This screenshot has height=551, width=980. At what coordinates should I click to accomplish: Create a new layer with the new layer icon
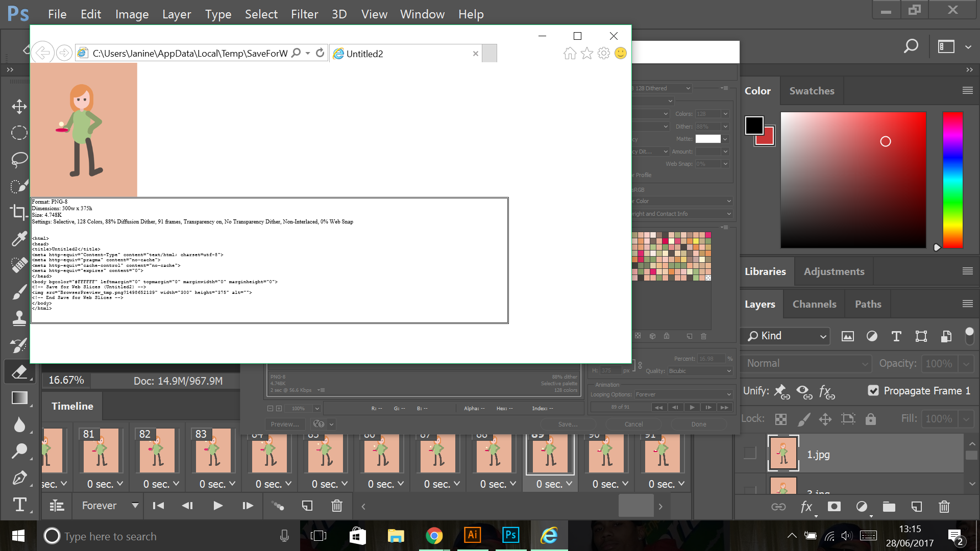(916, 507)
